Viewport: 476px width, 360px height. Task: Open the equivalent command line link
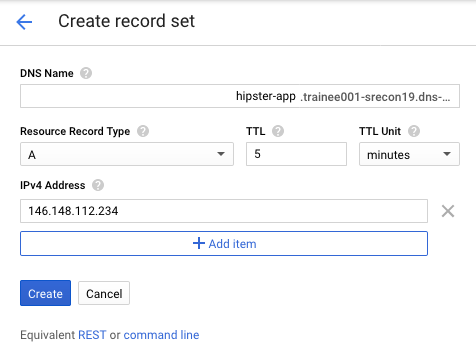[161, 335]
